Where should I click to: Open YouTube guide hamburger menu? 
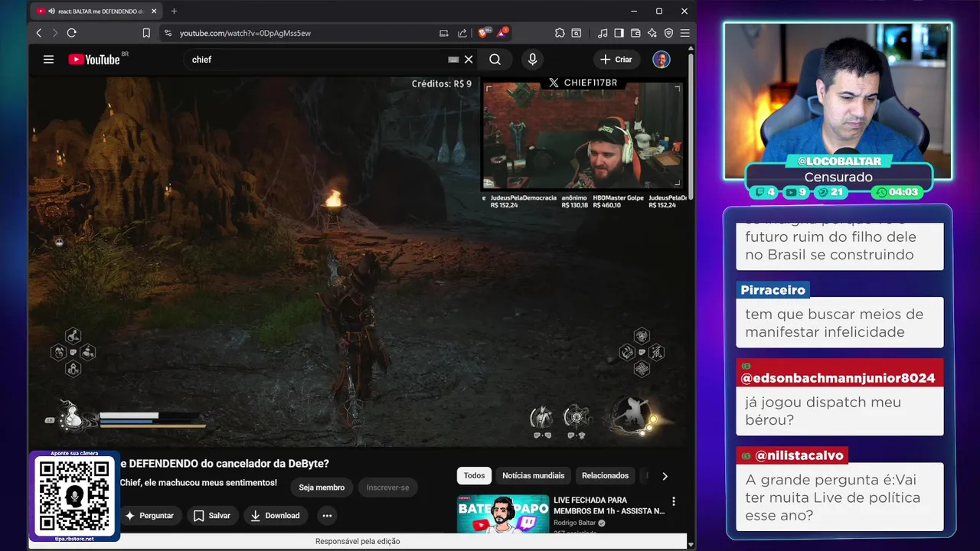[48, 60]
